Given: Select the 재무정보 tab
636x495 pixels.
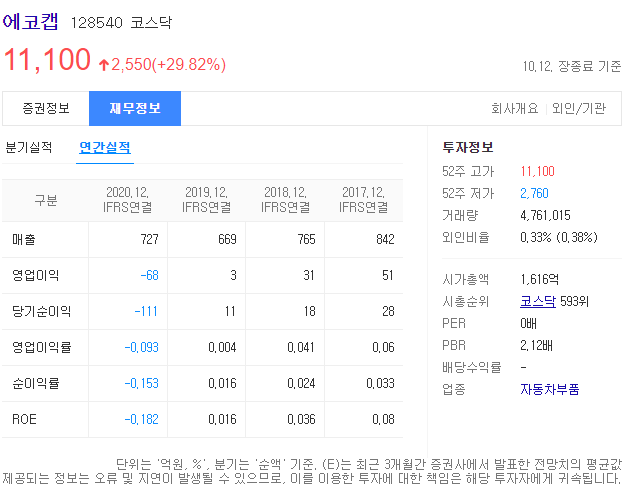Looking at the screenshot, I should point(135,108).
